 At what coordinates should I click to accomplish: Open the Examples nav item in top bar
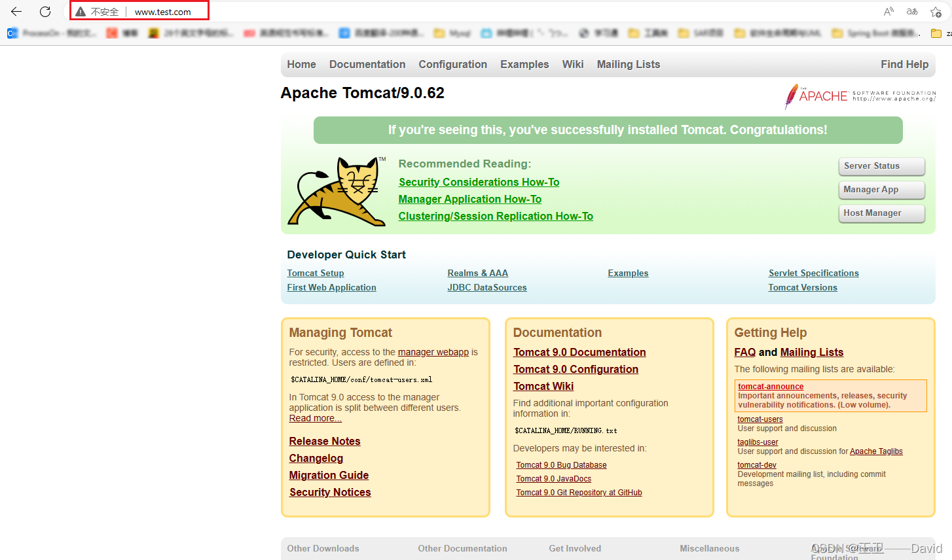[x=524, y=64]
